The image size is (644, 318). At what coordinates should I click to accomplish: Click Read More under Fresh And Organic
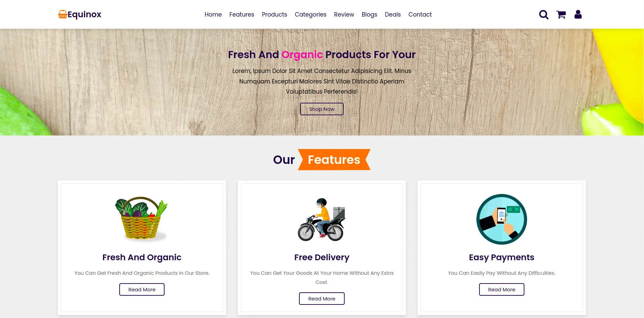(142, 290)
